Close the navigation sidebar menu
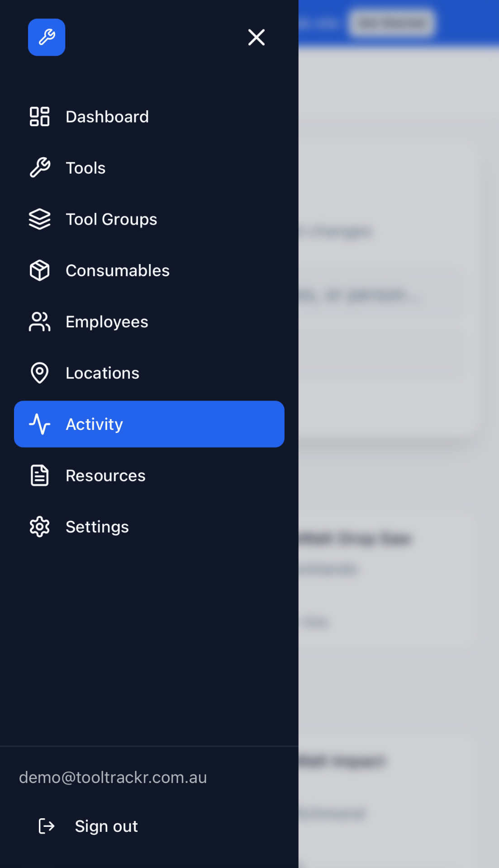499x868 pixels. (x=256, y=38)
